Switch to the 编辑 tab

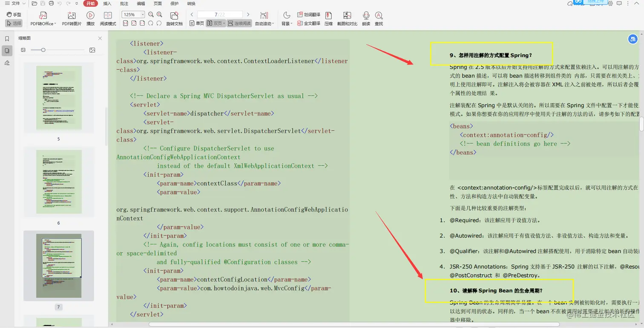[141, 3]
